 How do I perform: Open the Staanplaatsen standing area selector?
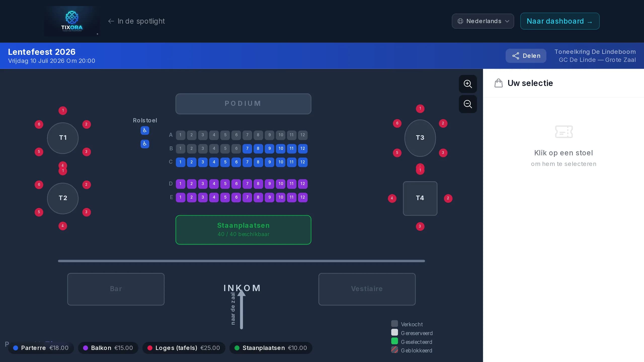pos(243,230)
